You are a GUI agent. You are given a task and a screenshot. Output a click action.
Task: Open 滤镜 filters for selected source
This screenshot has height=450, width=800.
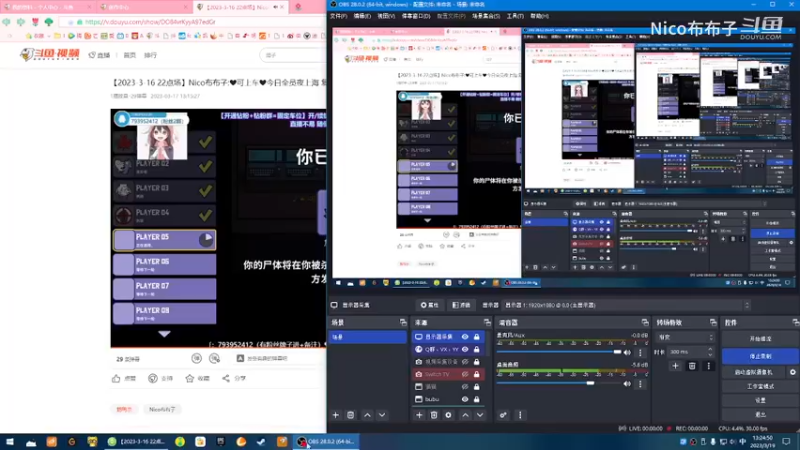point(461,305)
